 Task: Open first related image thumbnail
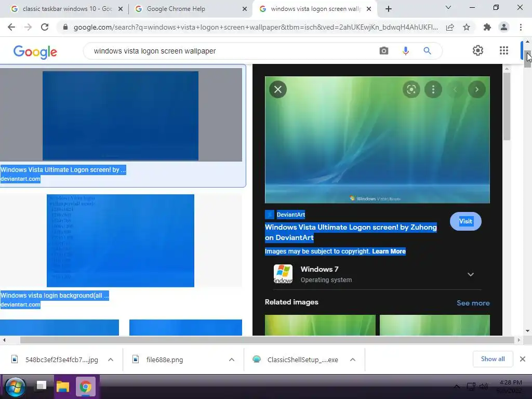pos(320,325)
